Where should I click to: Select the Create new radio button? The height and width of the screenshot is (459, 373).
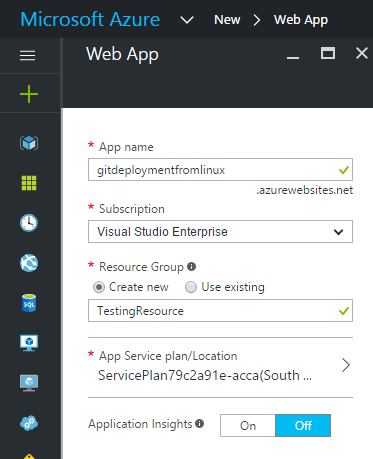pos(99,287)
